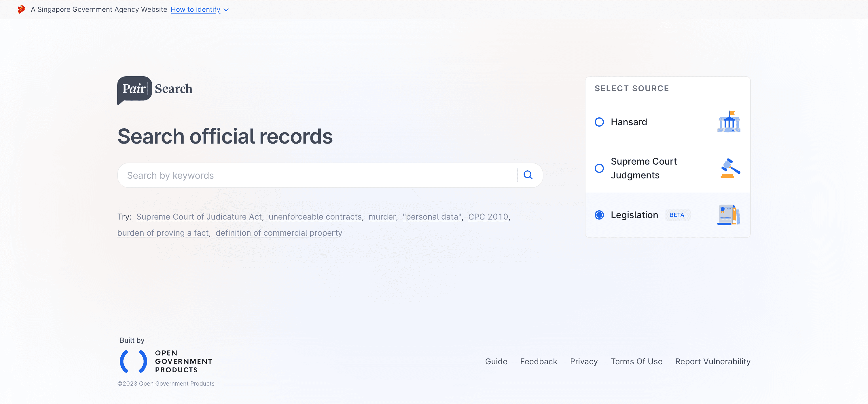
Task: Click the parliament building icon beside Hansard
Action: coord(729,122)
